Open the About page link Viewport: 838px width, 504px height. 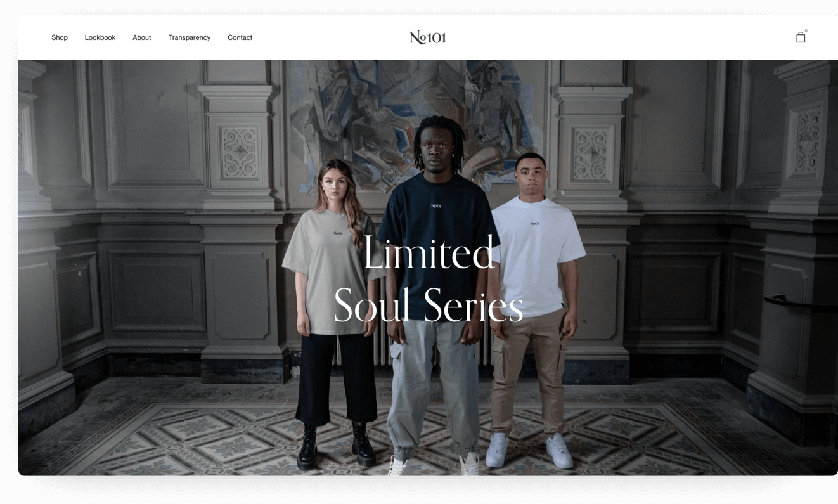coord(142,37)
